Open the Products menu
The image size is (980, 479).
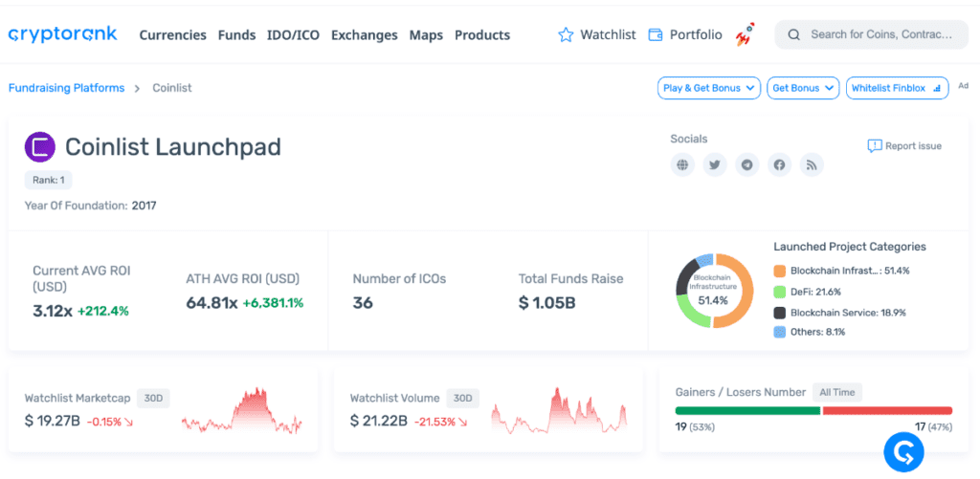(482, 35)
